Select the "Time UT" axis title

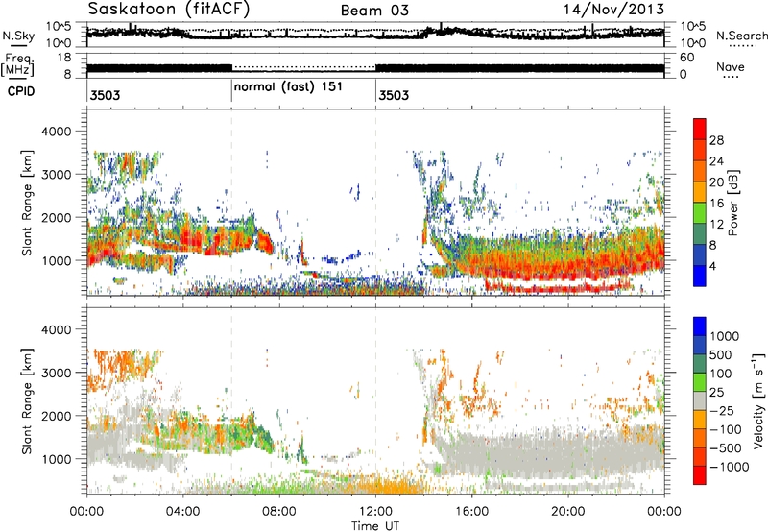click(375, 526)
